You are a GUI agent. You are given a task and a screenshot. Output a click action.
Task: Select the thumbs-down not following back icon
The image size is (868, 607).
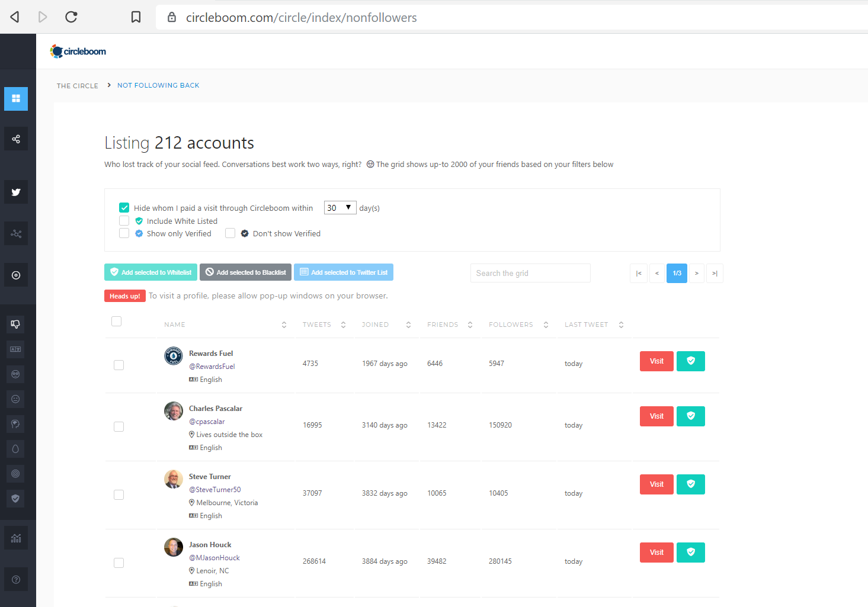(x=15, y=324)
